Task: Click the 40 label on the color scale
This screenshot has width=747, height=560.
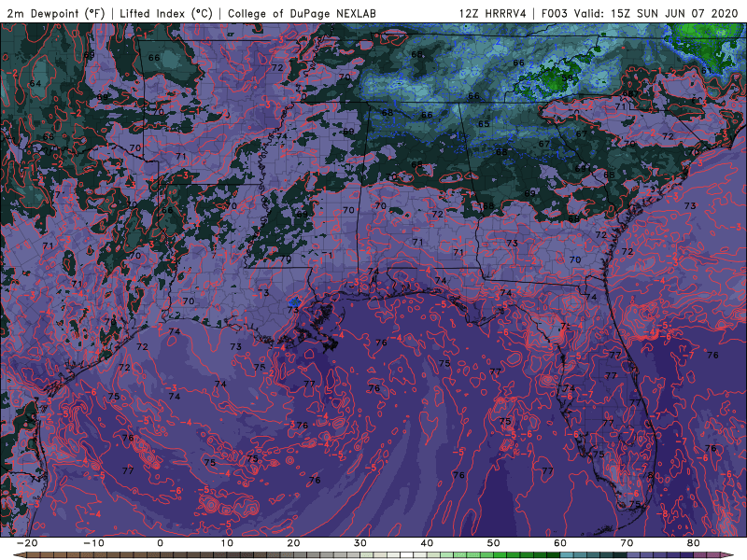Action: coord(427,543)
